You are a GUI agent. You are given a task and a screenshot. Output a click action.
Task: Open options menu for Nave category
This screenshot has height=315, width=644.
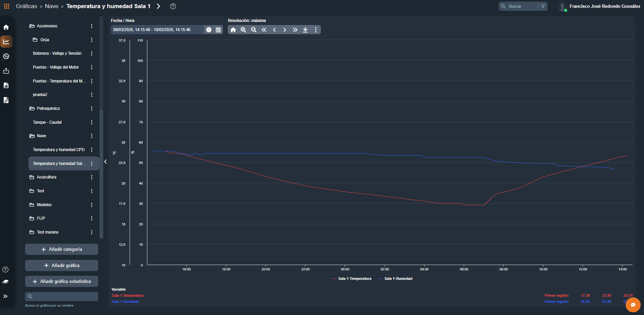(92, 136)
